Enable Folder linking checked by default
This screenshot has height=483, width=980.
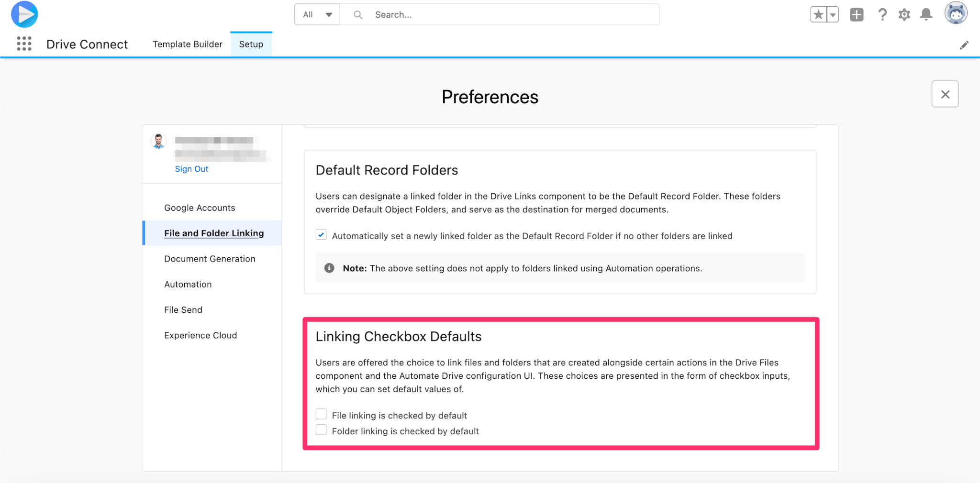point(321,430)
